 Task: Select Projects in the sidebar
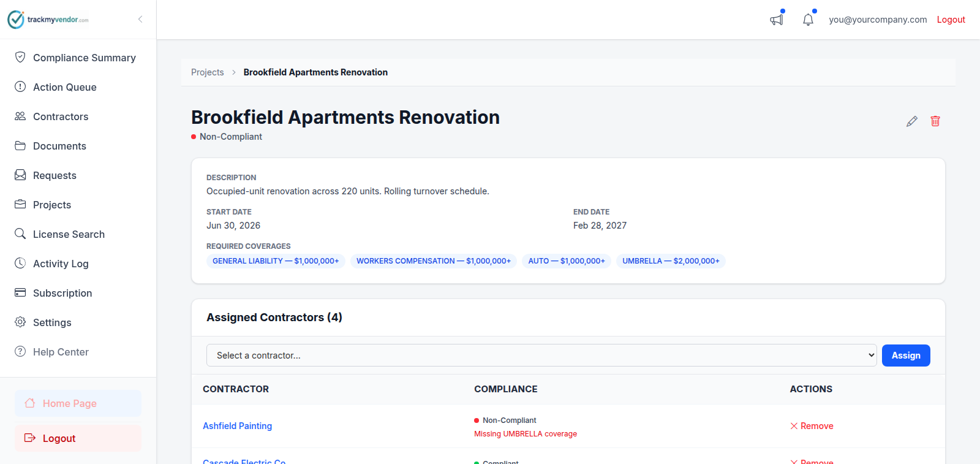click(x=52, y=205)
